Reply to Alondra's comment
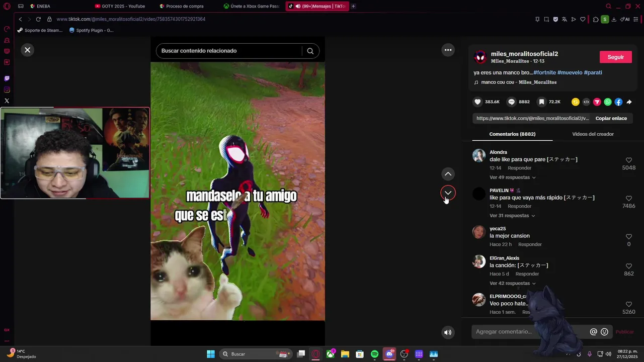The height and width of the screenshot is (362, 644). [x=519, y=168]
